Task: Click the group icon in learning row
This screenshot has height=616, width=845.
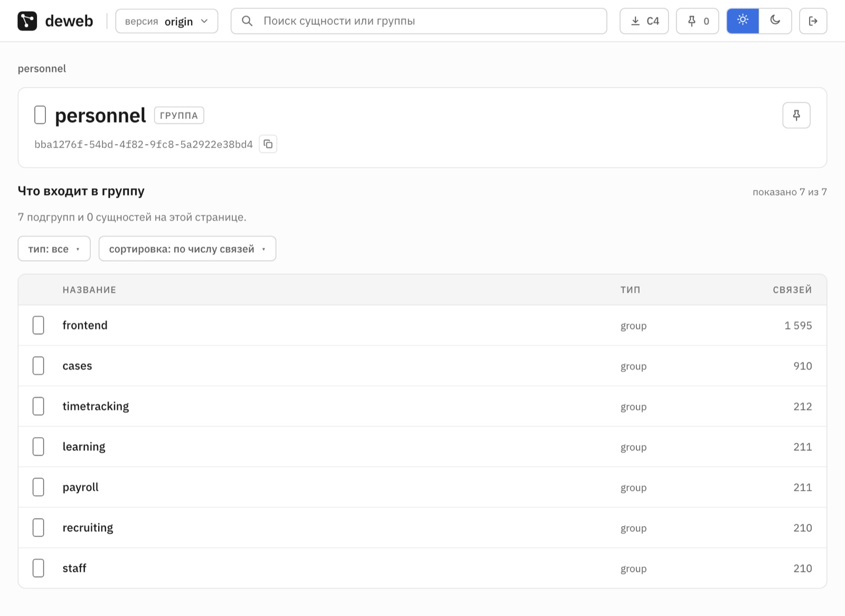Action: point(39,447)
